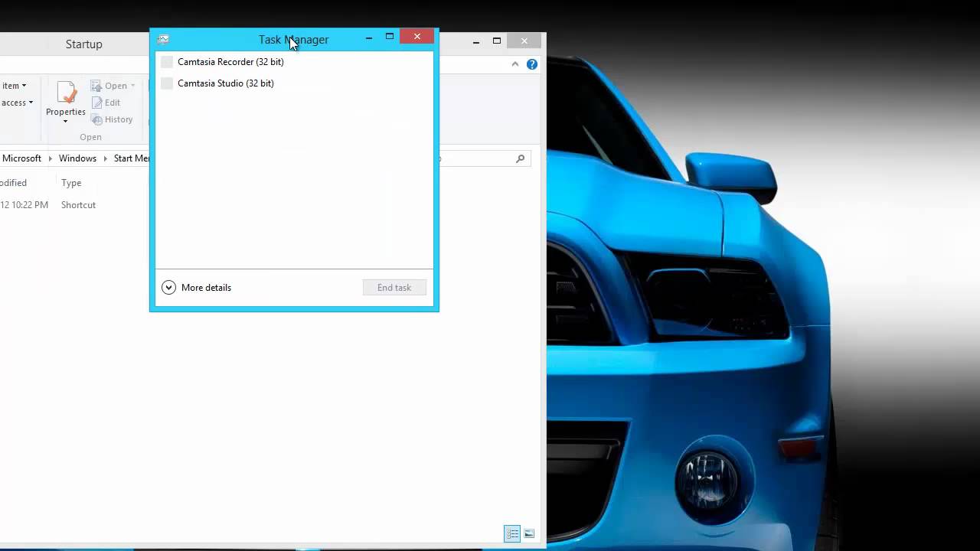
Task: Switch Explorer to Large icons view icon
Action: tap(529, 533)
